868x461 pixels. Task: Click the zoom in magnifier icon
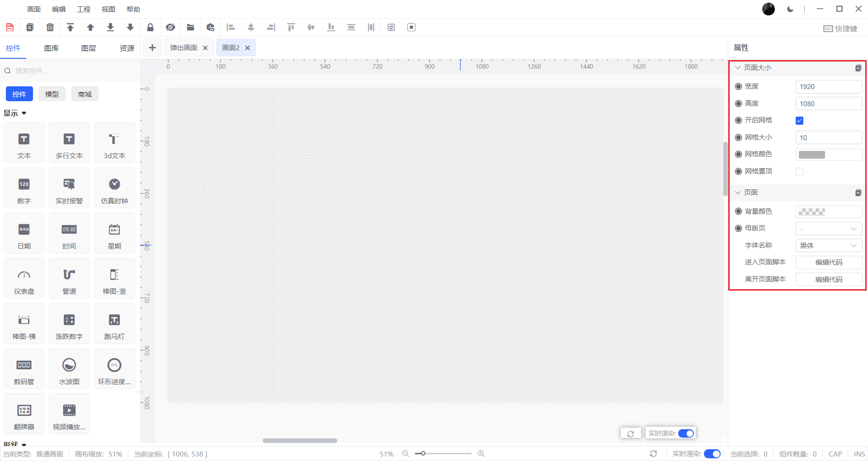point(481,453)
